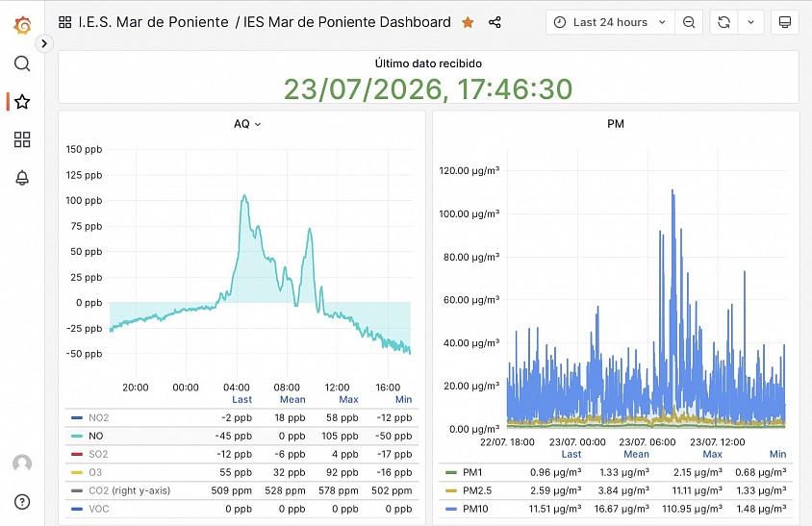Open the help question mark icon
The width and height of the screenshot is (812, 526).
coord(22,502)
